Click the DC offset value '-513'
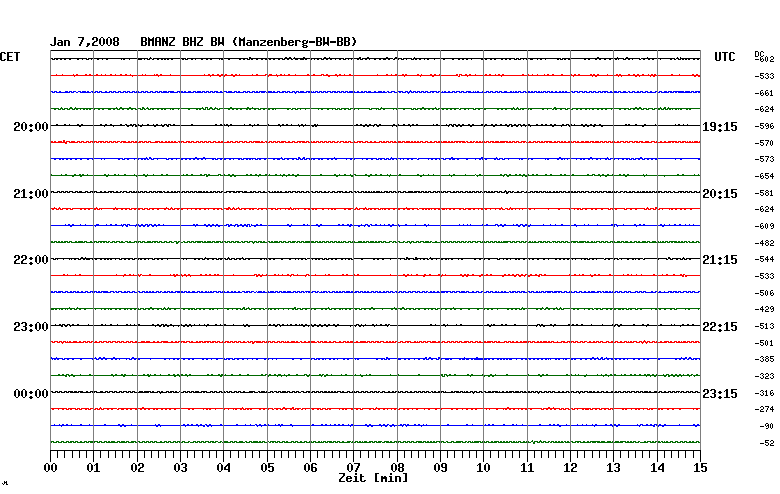The height and width of the screenshot is (494, 780). pyautogui.click(x=764, y=326)
